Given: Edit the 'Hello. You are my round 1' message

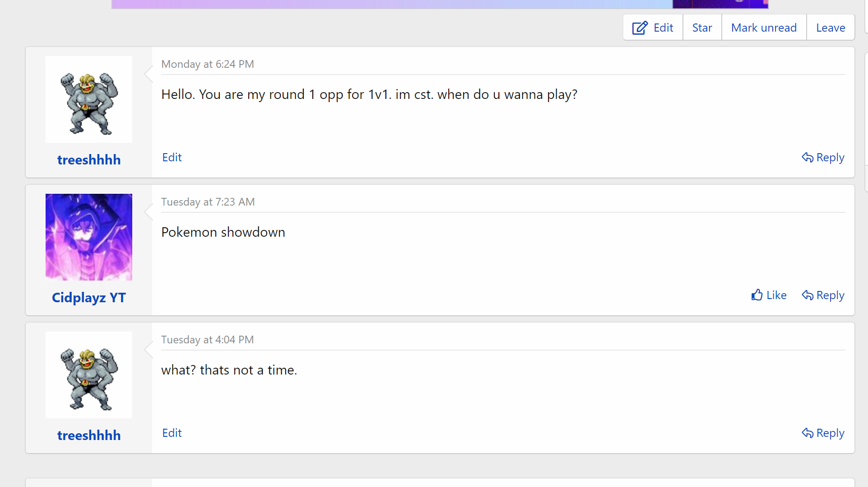Looking at the screenshot, I should [172, 157].
